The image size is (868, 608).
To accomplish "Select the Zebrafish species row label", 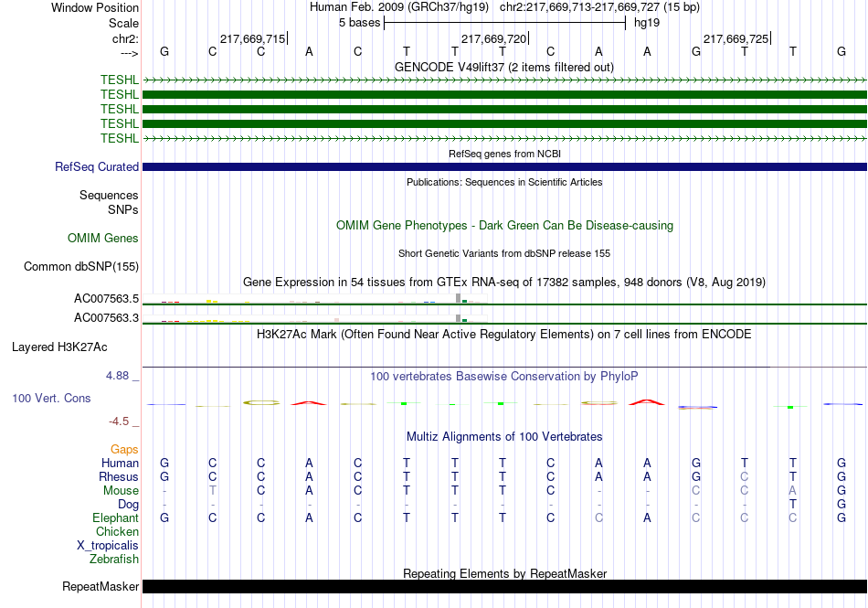I will click(114, 560).
